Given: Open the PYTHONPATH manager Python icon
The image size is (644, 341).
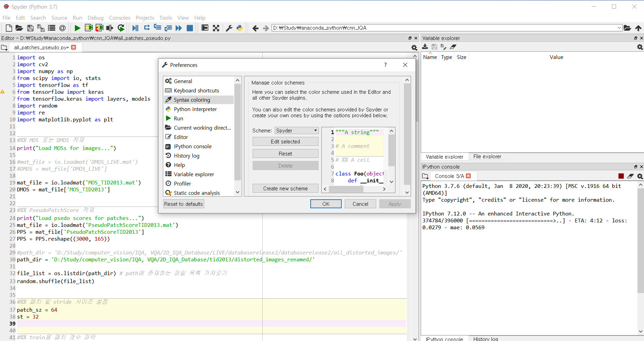Looking at the screenshot, I should pyautogui.click(x=240, y=28).
